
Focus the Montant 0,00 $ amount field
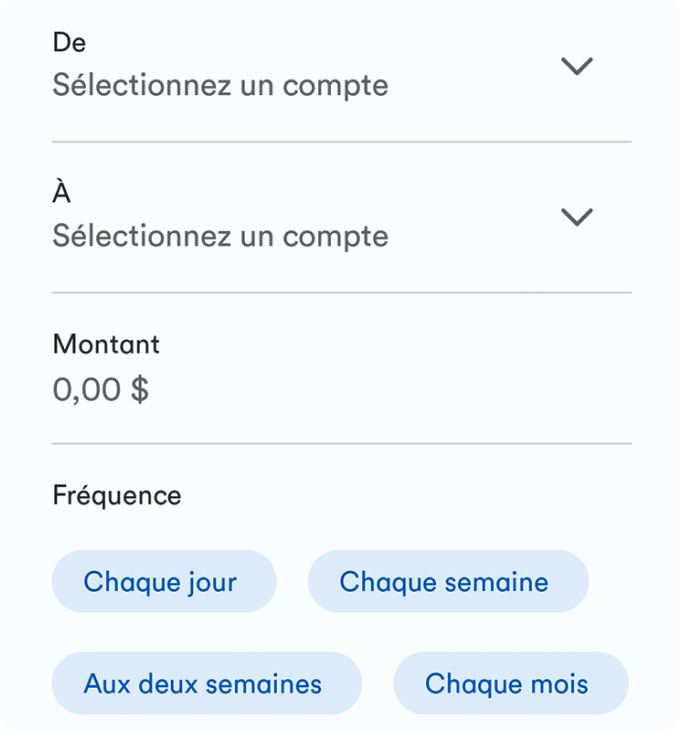click(342, 368)
